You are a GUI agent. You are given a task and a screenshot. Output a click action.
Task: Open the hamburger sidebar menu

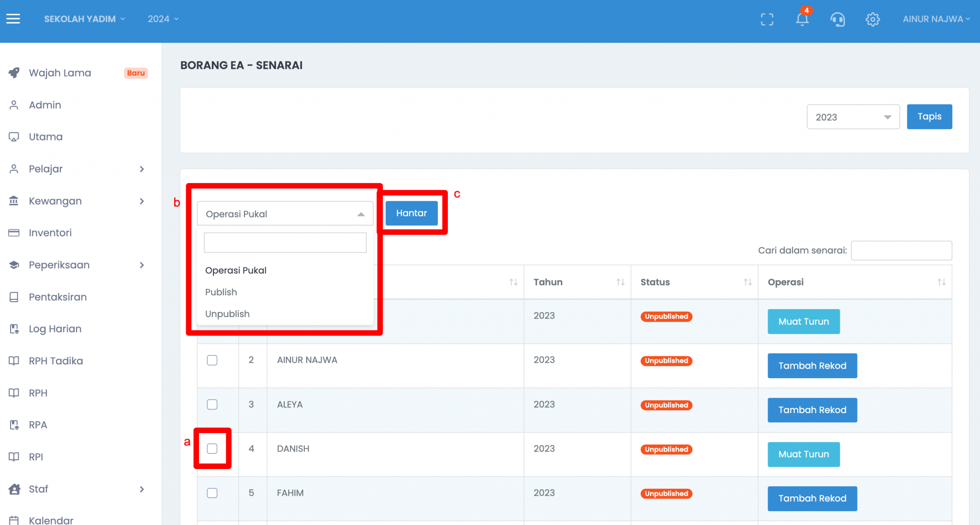(13, 19)
